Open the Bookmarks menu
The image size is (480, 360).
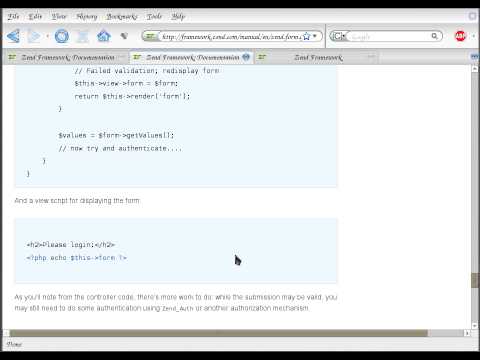click(122, 16)
